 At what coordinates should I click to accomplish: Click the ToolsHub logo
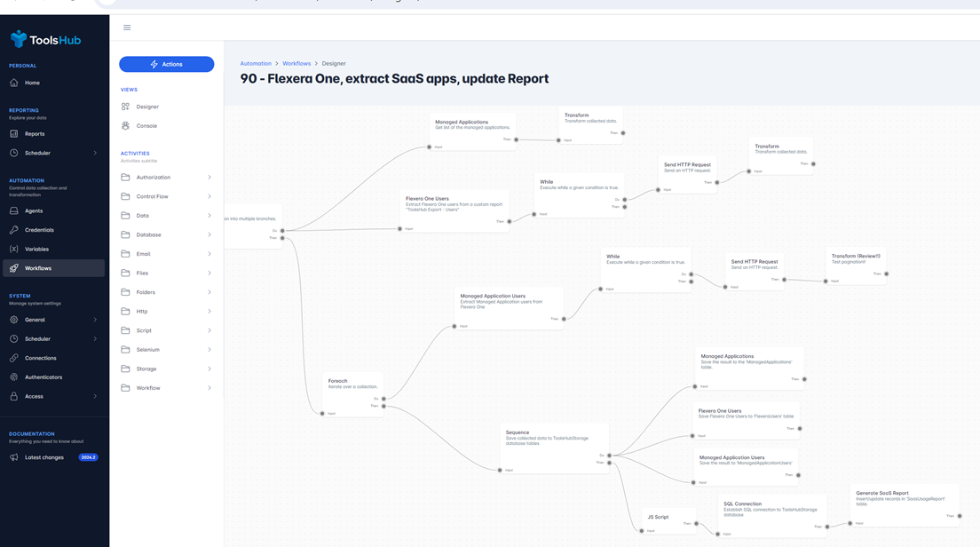(x=45, y=39)
